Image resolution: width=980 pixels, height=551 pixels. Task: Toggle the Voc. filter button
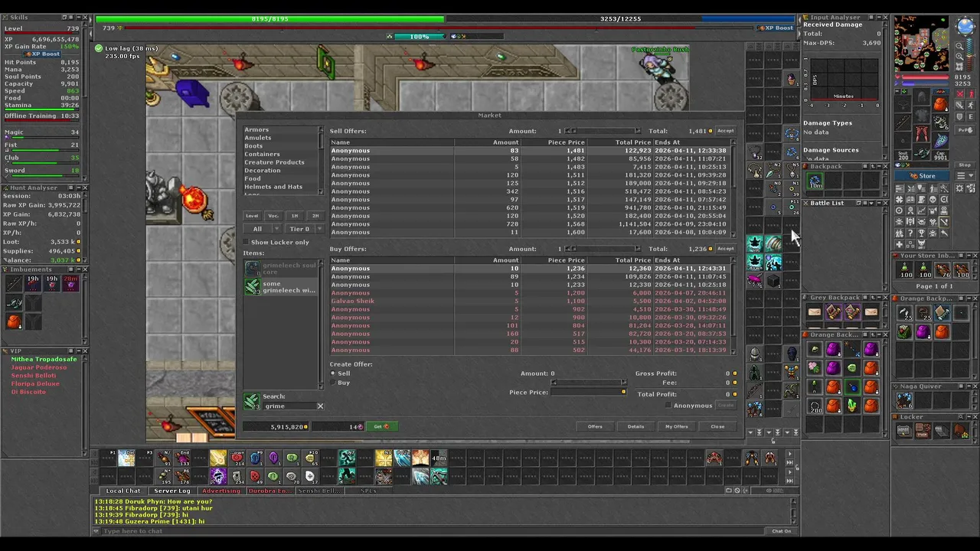click(273, 216)
